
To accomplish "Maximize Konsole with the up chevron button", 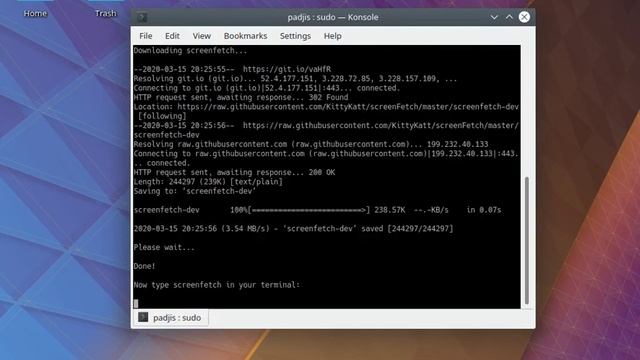I will [509, 17].
